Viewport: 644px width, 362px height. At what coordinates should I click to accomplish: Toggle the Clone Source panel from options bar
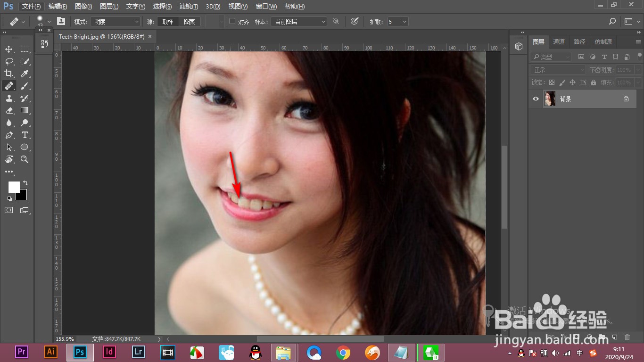pos(61,21)
